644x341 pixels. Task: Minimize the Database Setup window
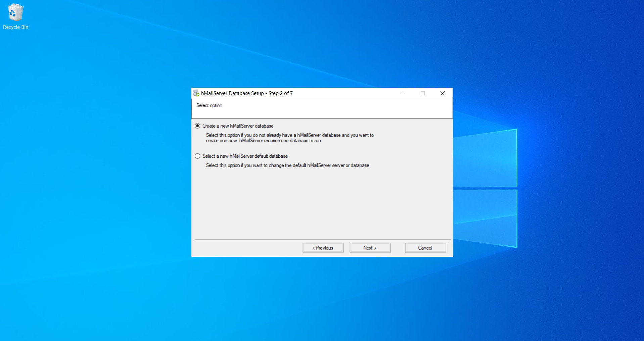pos(403,93)
